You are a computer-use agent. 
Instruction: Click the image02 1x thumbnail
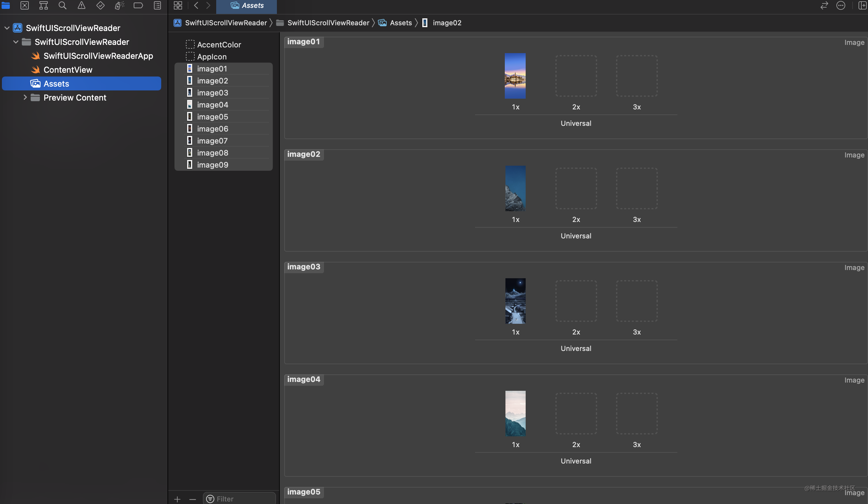tap(515, 188)
